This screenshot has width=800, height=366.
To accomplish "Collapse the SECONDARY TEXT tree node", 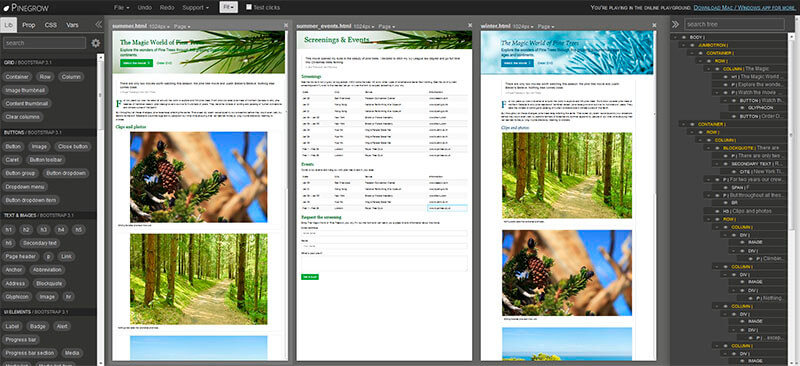I will 718,164.
